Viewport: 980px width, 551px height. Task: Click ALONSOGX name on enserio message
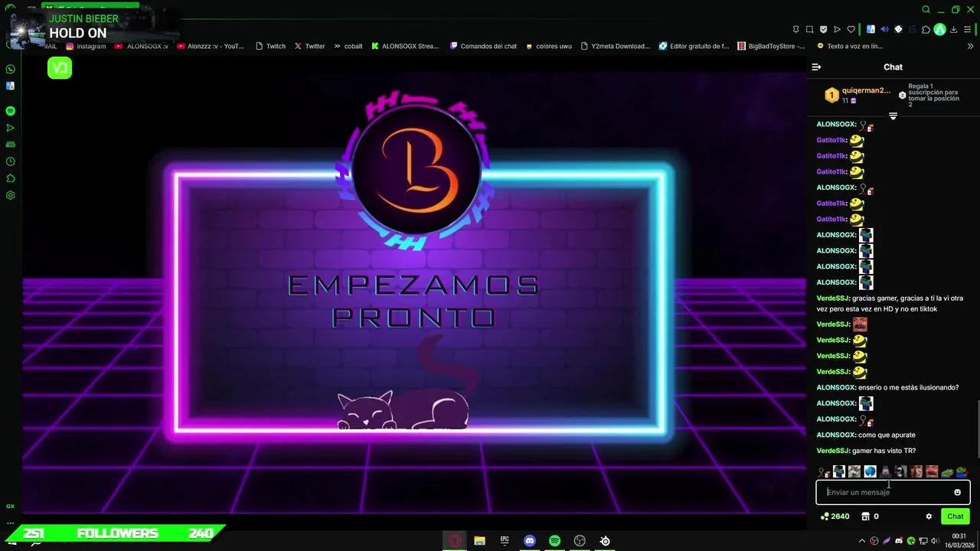pyautogui.click(x=836, y=388)
